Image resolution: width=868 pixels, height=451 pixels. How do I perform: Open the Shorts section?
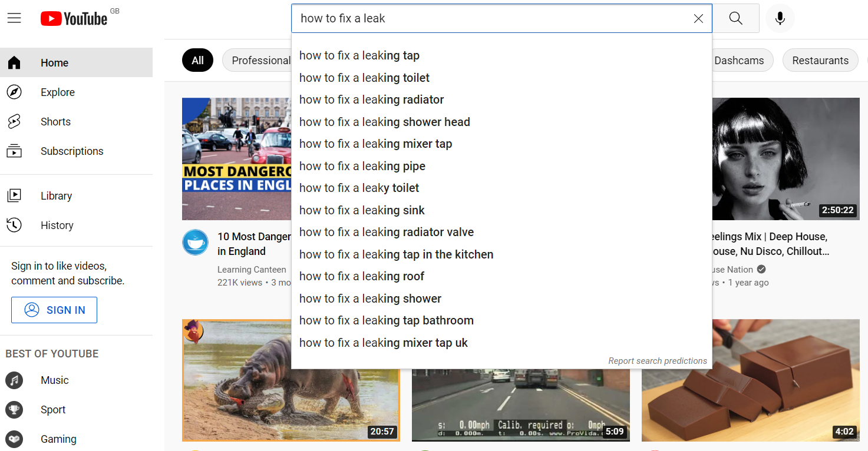point(55,121)
